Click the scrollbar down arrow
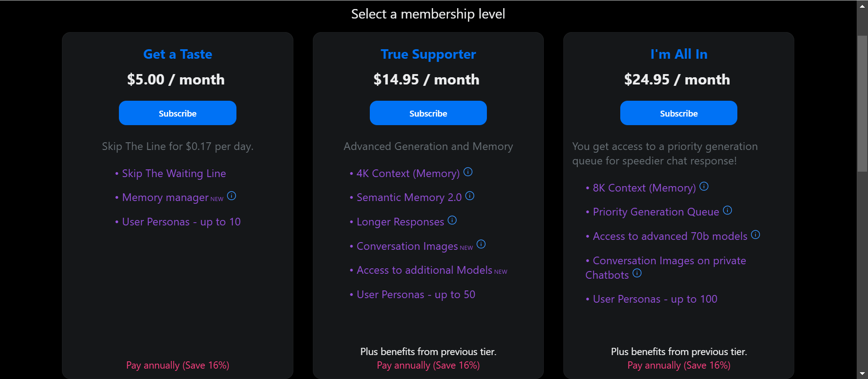The height and width of the screenshot is (379, 868). point(862,374)
